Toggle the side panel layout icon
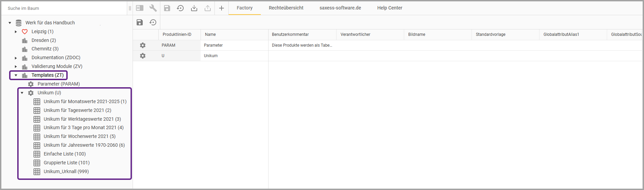The image size is (644, 190). pos(140,8)
